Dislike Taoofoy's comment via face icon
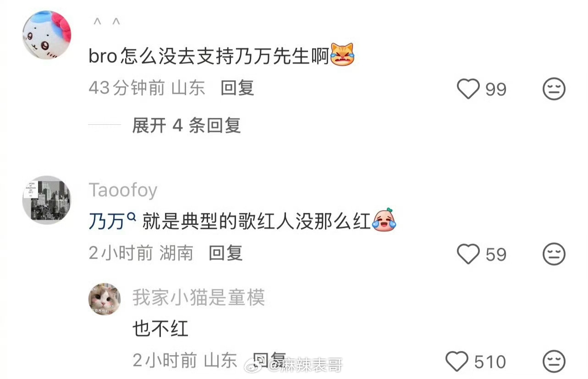The image size is (588, 379). [554, 254]
